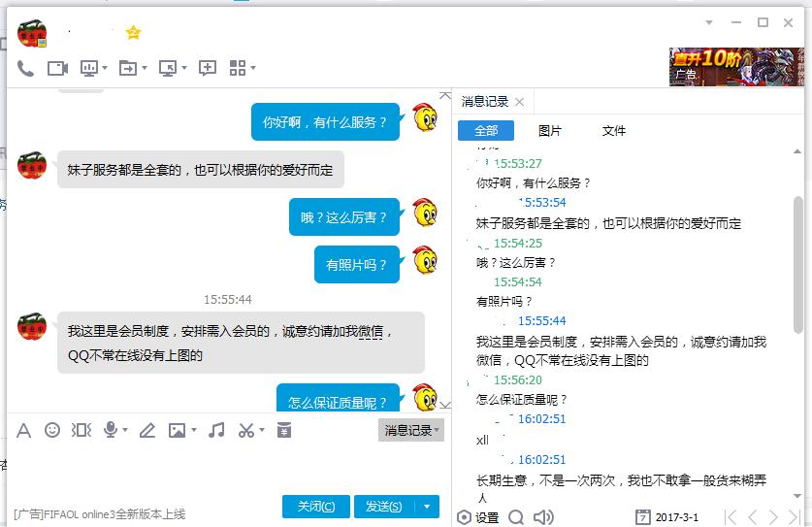Click the handwriting pencil icon
This screenshot has width=812, height=527.
coord(147,430)
